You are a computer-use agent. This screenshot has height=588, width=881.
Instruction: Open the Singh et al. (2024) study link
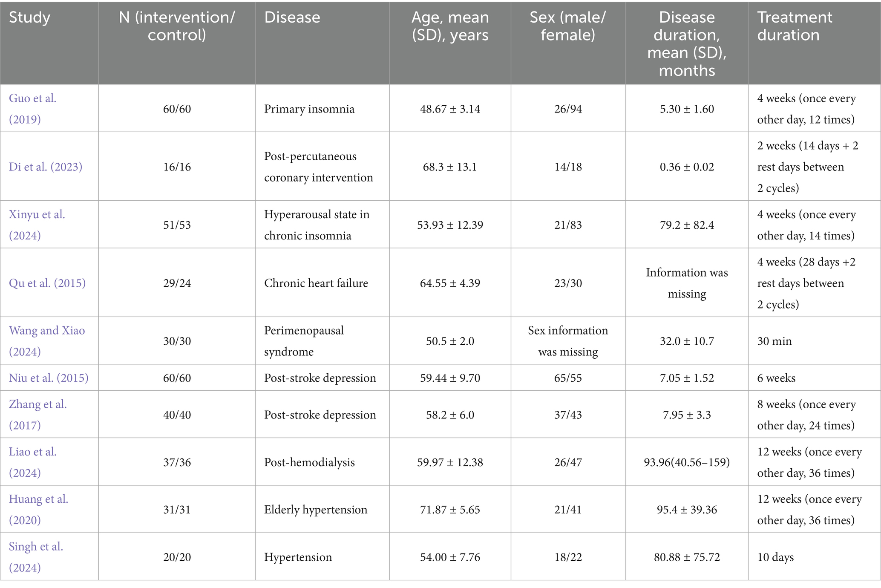coord(36,556)
